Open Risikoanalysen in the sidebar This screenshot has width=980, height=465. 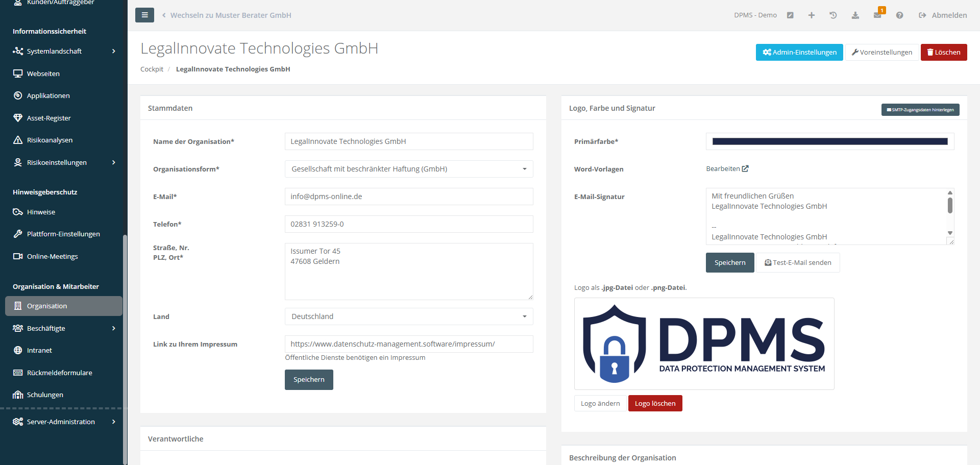(x=50, y=140)
